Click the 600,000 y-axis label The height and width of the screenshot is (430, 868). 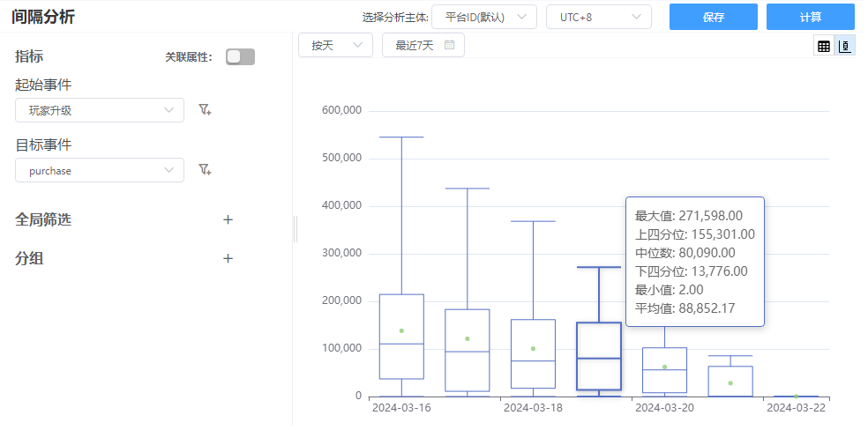[341, 110]
